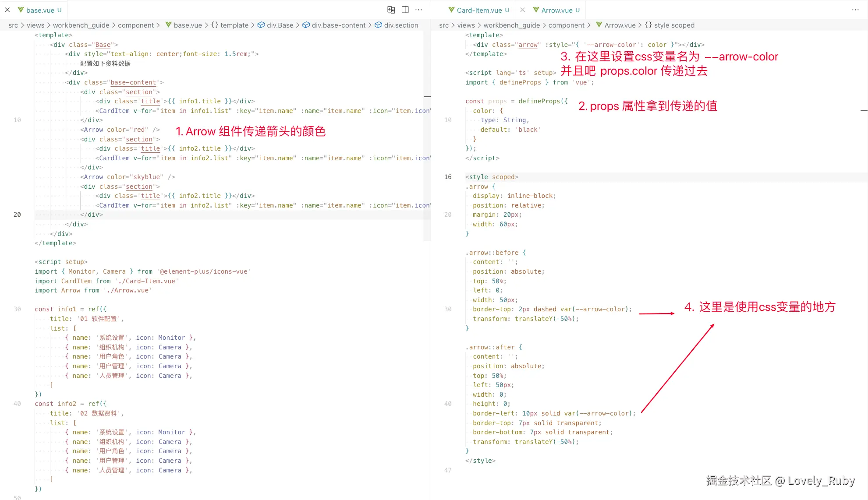This screenshot has width=868, height=500.
Task: Open 'base.vue' breadcrumb file name
Action: click(x=188, y=25)
